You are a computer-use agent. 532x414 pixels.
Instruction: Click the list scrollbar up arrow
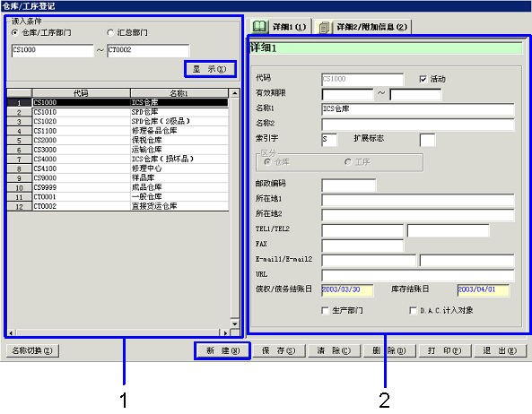[x=235, y=93]
